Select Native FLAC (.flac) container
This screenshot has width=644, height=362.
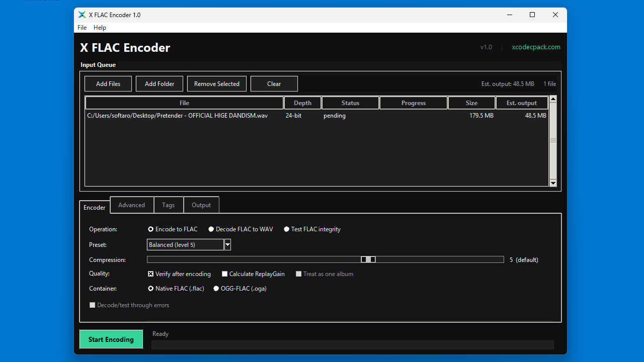(176, 289)
